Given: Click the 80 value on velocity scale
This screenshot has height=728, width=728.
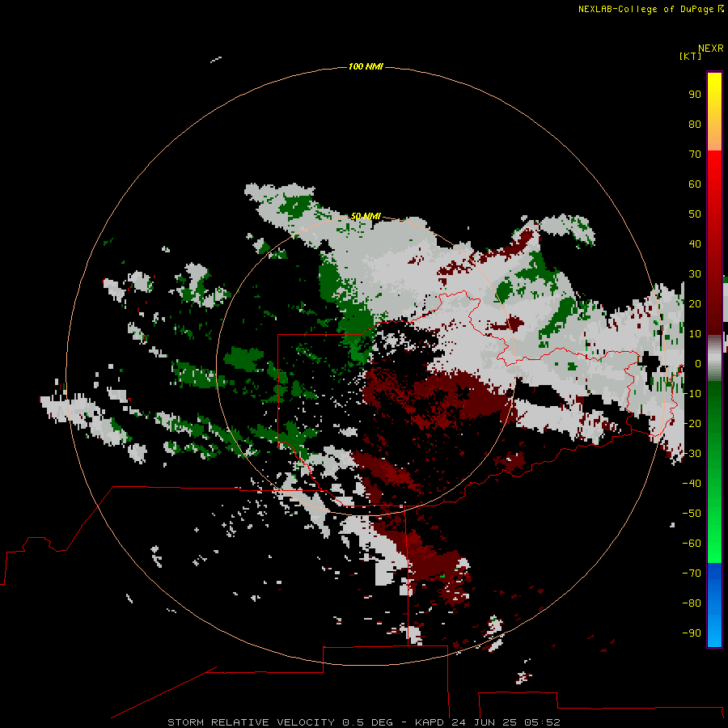Looking at the screenshot, I should coord(695,124).
